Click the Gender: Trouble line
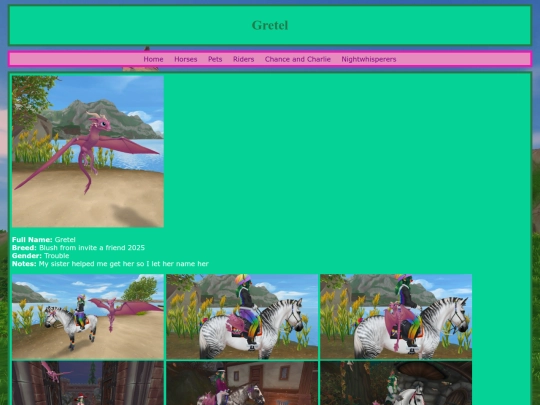Screen dimensions: 540x405 (x=41, y=256)
